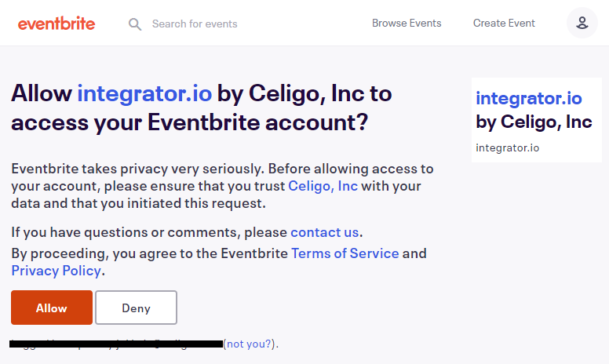Select Create Event in the header
Screen dimensions: 609x364
(504, 24)
